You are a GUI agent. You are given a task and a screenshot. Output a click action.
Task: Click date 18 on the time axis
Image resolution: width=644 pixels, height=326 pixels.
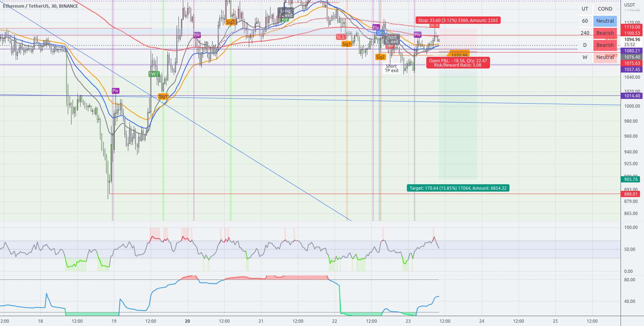[x=40, y=321]
